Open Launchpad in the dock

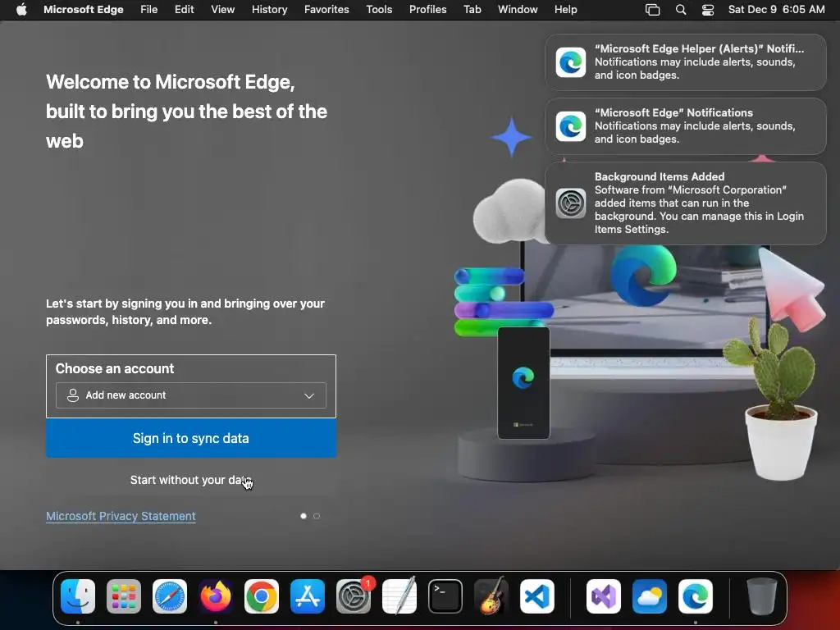click(124, 596)
